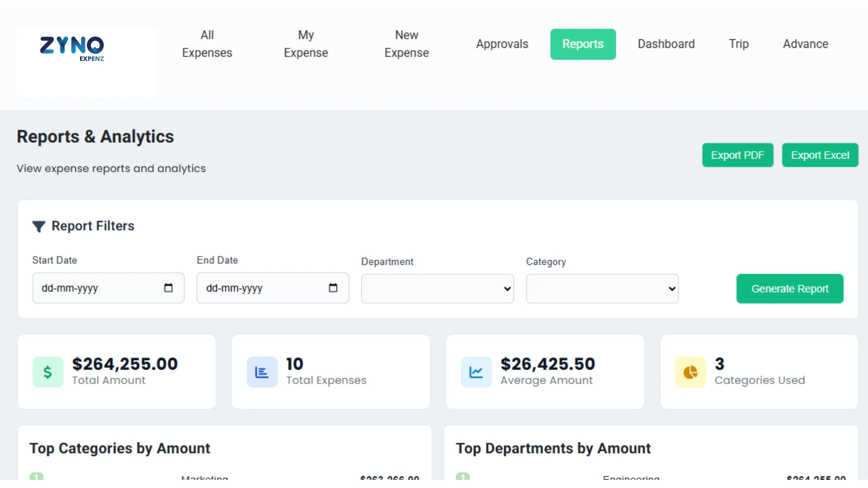Open the New Expense tab
868x488 pixels.
coord(406,44)
